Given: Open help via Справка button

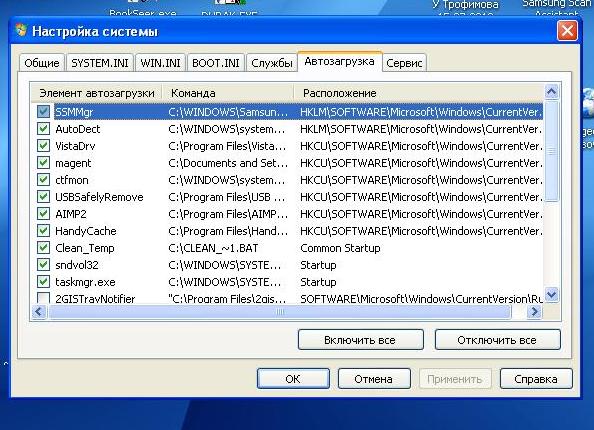Looking at the screenshot, I should (536, 379).
